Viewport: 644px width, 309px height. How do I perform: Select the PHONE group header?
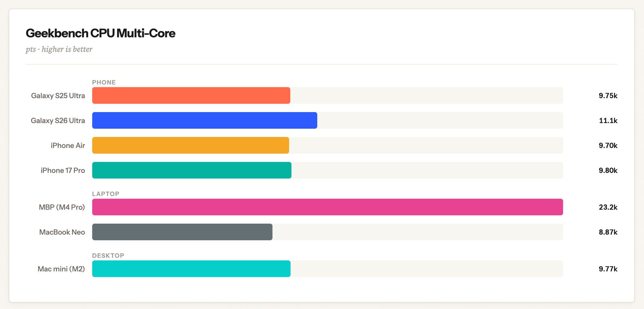click(104, 82)
